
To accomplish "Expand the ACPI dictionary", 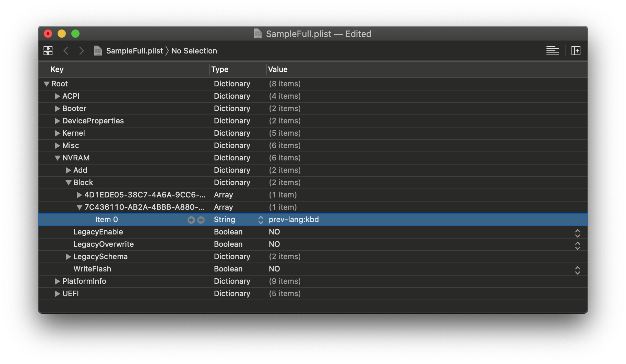I will click(x=58, y=96).
